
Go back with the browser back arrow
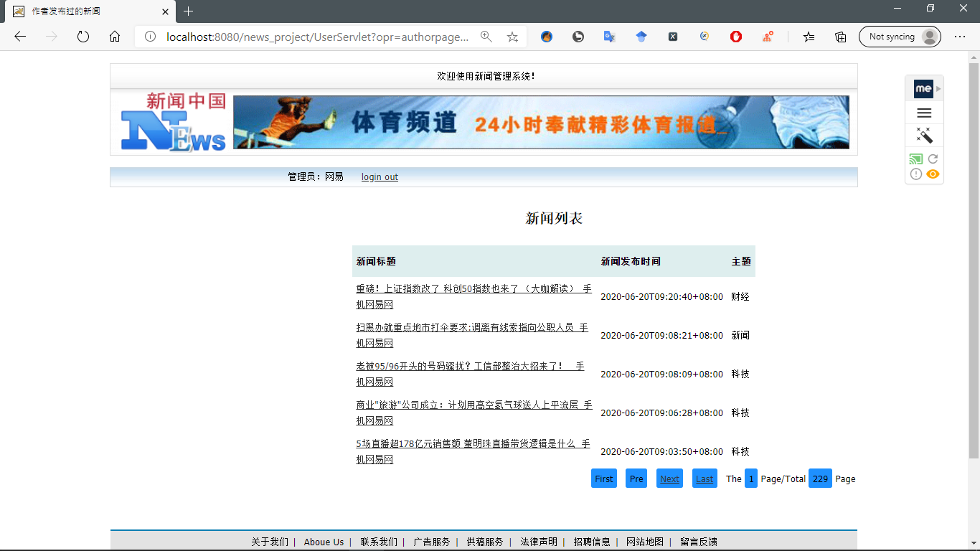(x=20, y=37)
